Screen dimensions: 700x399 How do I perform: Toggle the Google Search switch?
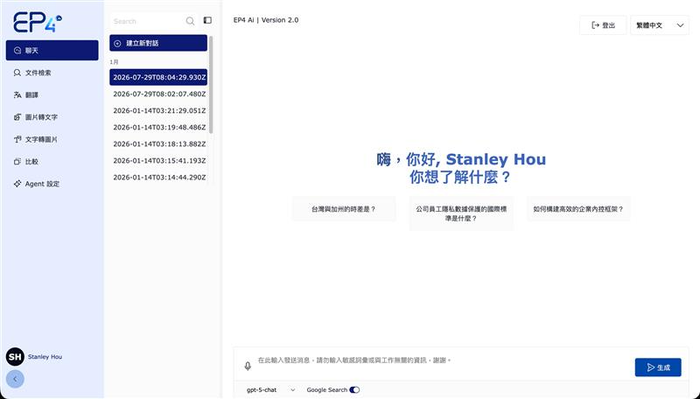[x=354, y=390]
